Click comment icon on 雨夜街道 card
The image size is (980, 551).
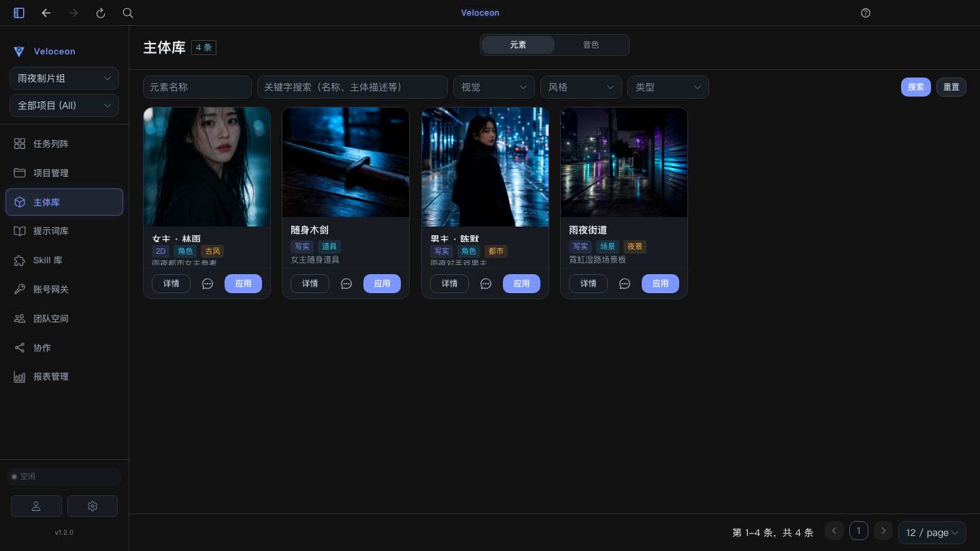(x=625, y=284)
